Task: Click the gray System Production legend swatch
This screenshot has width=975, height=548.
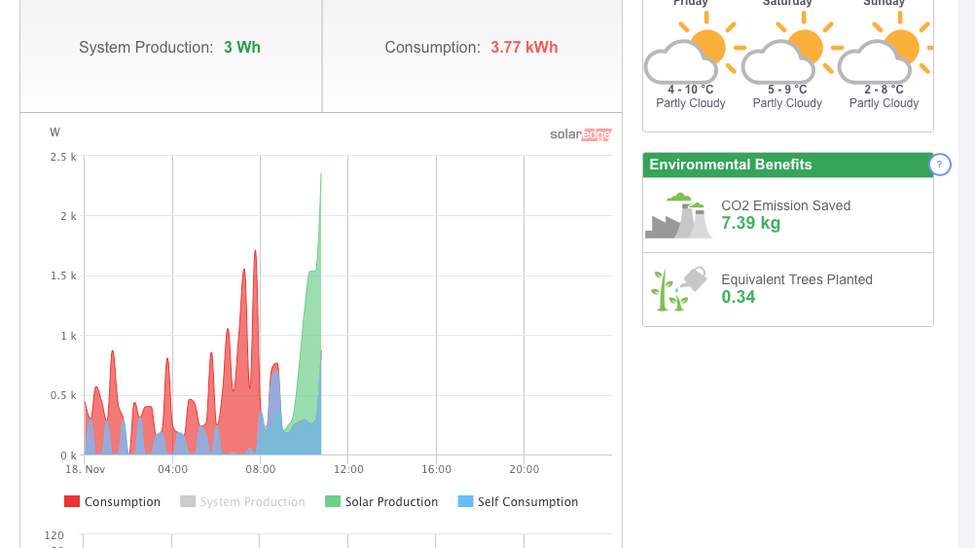Action: pyautogui.click(x=188, y=501)
